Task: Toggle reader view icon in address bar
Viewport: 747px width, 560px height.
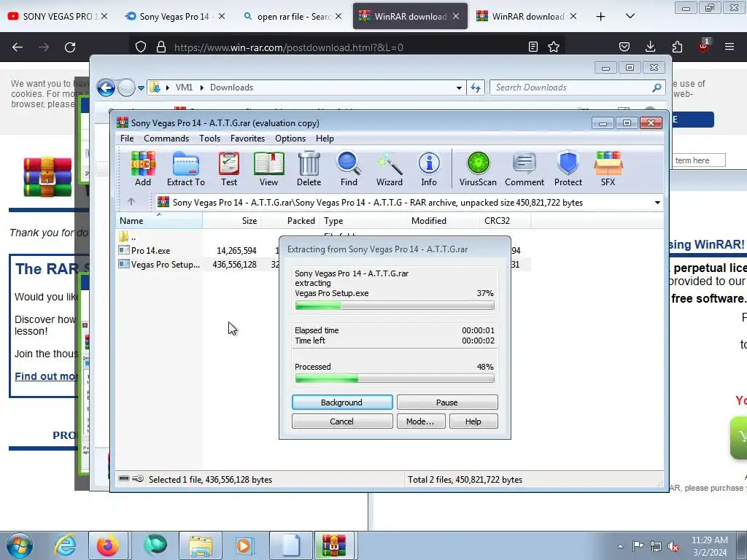Action: point(533,47)
